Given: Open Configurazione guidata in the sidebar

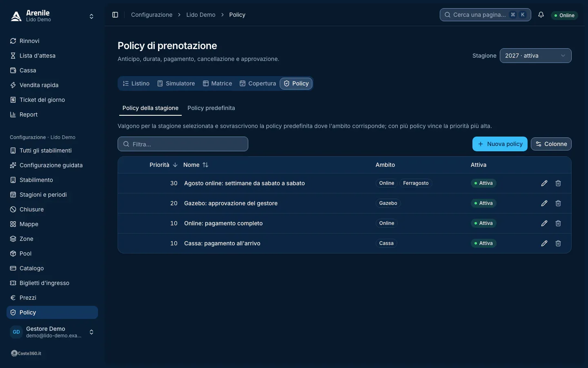Looking at the screenshot, I should [52, 165].
